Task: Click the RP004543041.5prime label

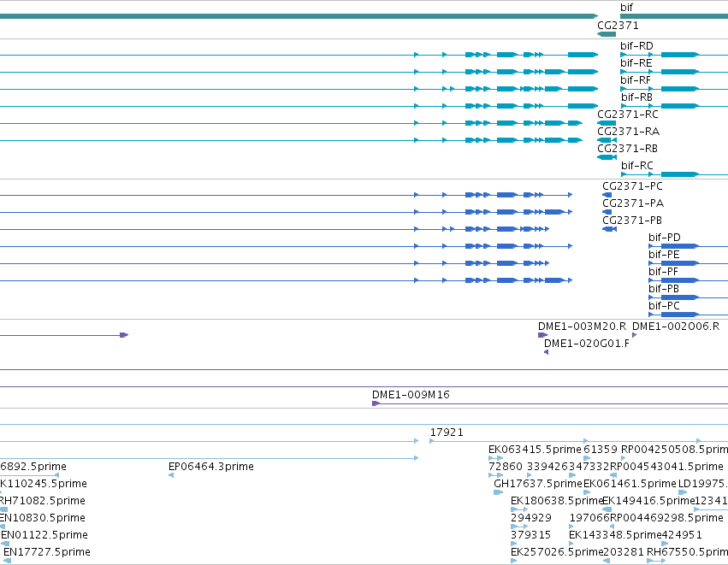Action: [666, 467]
